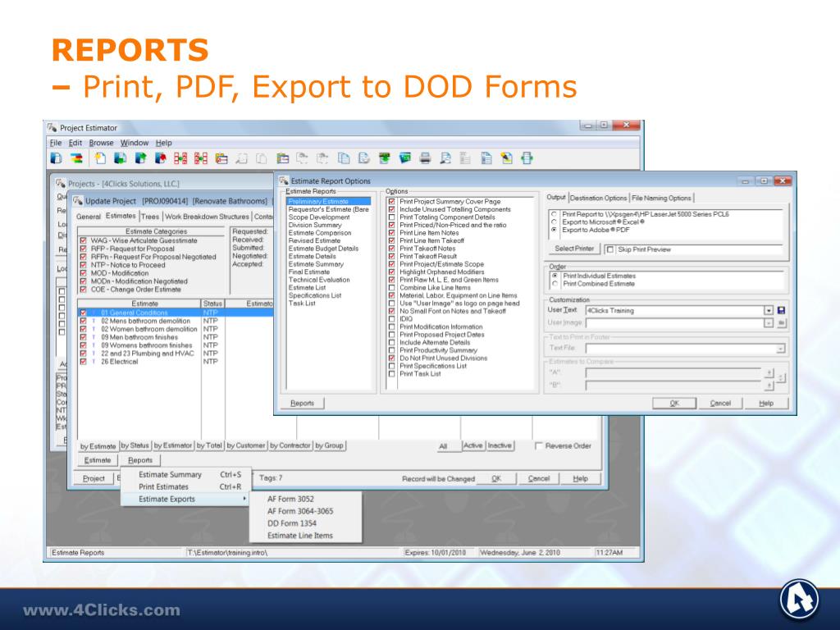
Task: Switch to the File Naming Options tab
Action: (x=661, y=198)
